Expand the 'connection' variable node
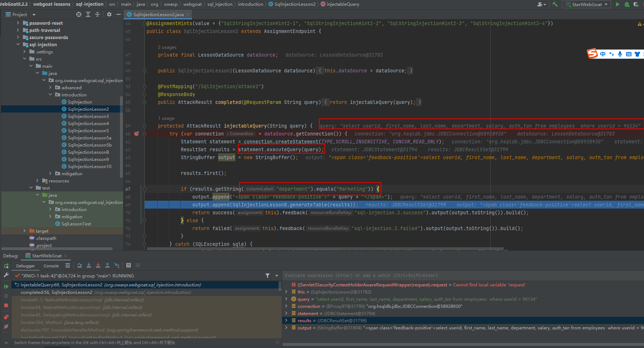The width and height of the screenshot is (644, 348). pos(286,306)
